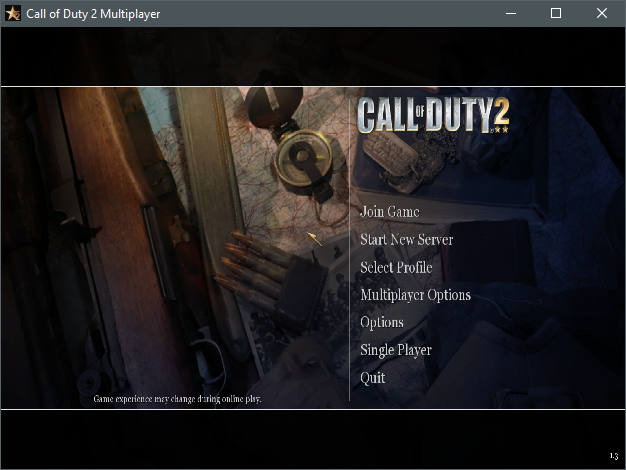Image resolution: width=626 pixels, height=470 pixels.
Task: Open Multiplayer Options
Action: tap(415, 295)
